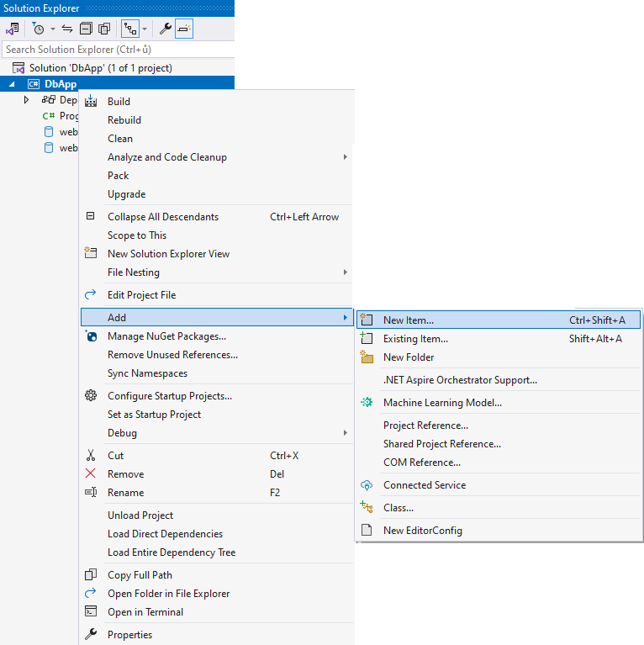
Task: Click Connected Service
Action: pyautogui.click(x=499, y=485)
